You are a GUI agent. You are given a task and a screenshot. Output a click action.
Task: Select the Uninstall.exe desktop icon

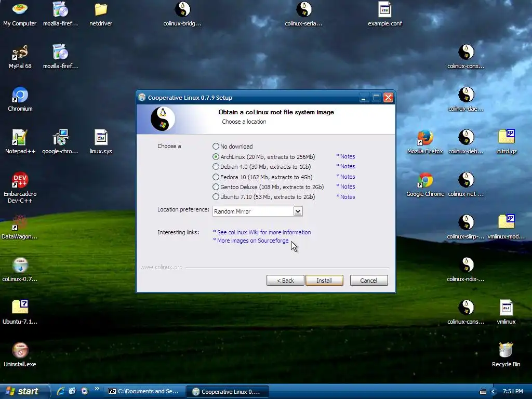click(20, 355)
